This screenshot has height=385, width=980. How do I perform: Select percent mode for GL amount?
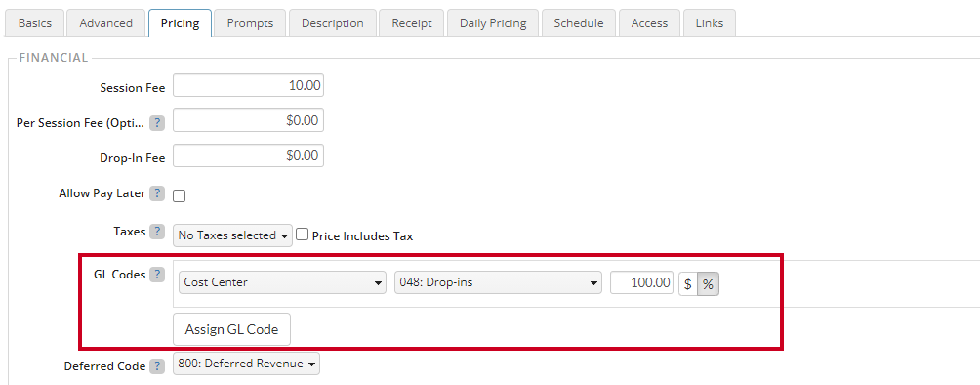pyautogui.click(x=708, y=283)
